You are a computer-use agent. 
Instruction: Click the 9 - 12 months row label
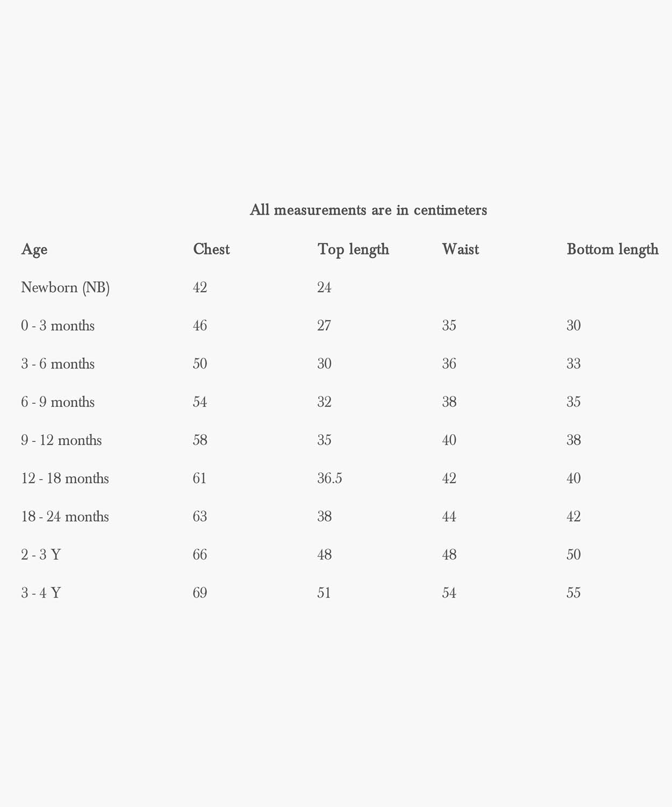coord(61,440)
